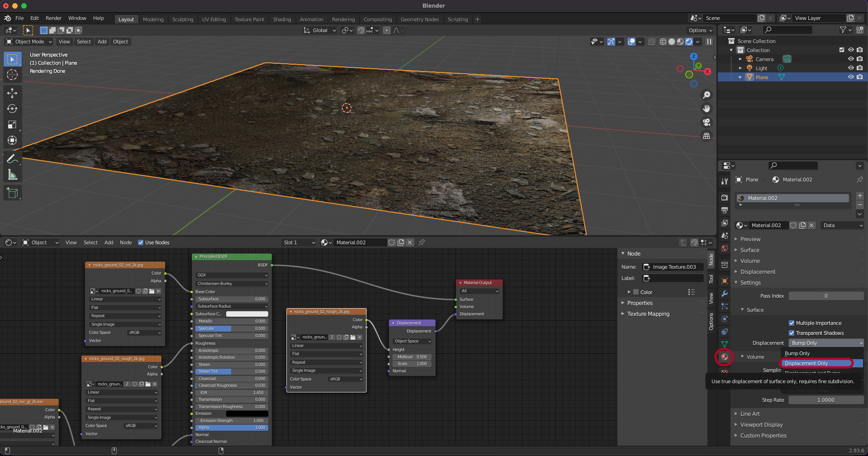The width and height of the screenshot is (868, 456).
Task: Choose the Measure tool
Action: click(12, 175)
